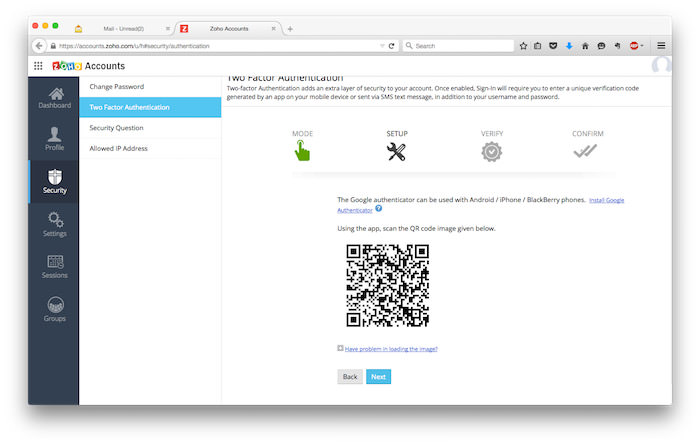
Task: Open the Sessions section in sidebar
Action: (x=55, y=266)
